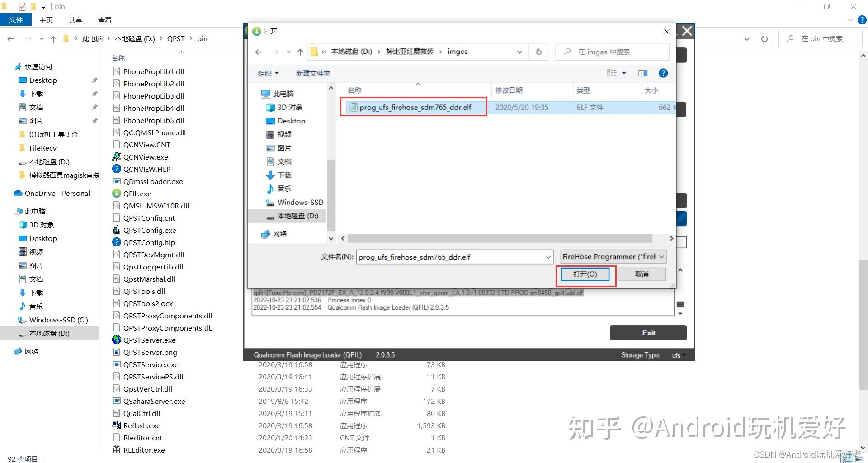Click search box 在 imges 中搜索
This screenshot has height=463, width=868.
[612, 52]
